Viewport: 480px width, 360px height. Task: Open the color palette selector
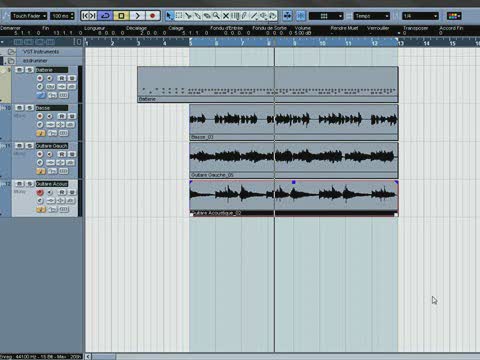454,16
